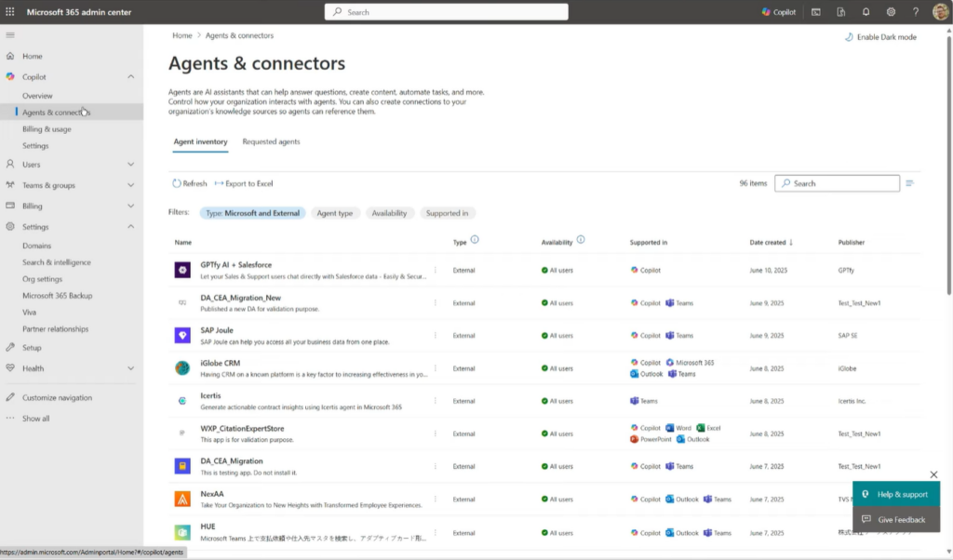Open more options for NexAA row
953x560 pixels.
pos(436,500)
